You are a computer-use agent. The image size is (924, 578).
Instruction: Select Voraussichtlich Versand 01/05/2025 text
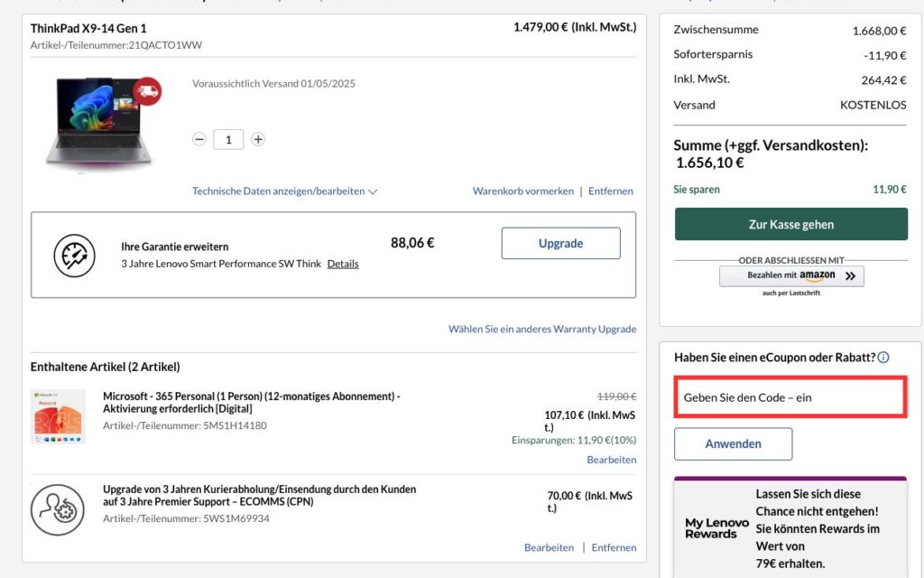tap(273, 84)
